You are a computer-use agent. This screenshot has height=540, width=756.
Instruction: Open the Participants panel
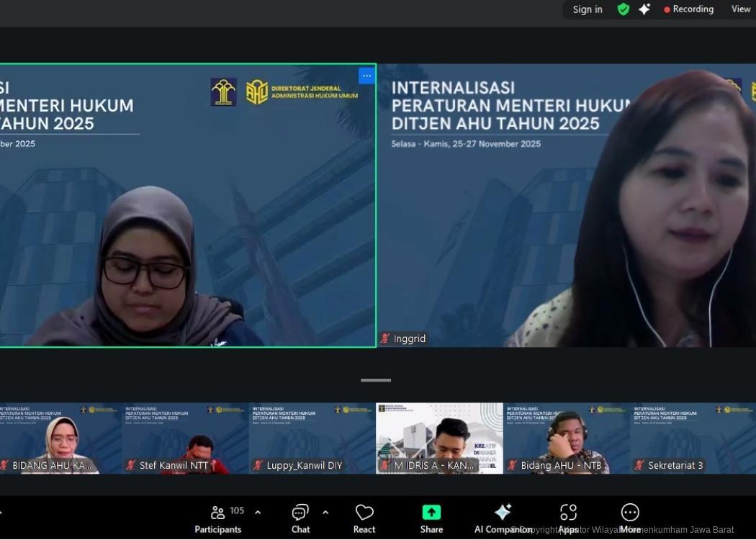[218, 518]
